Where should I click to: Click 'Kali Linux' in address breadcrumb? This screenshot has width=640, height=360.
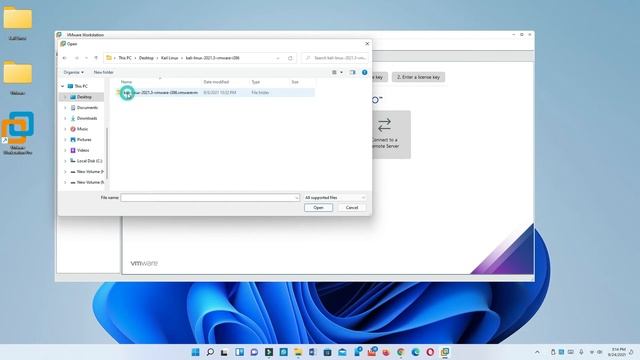pyautogui.click(x=169, y=58)
